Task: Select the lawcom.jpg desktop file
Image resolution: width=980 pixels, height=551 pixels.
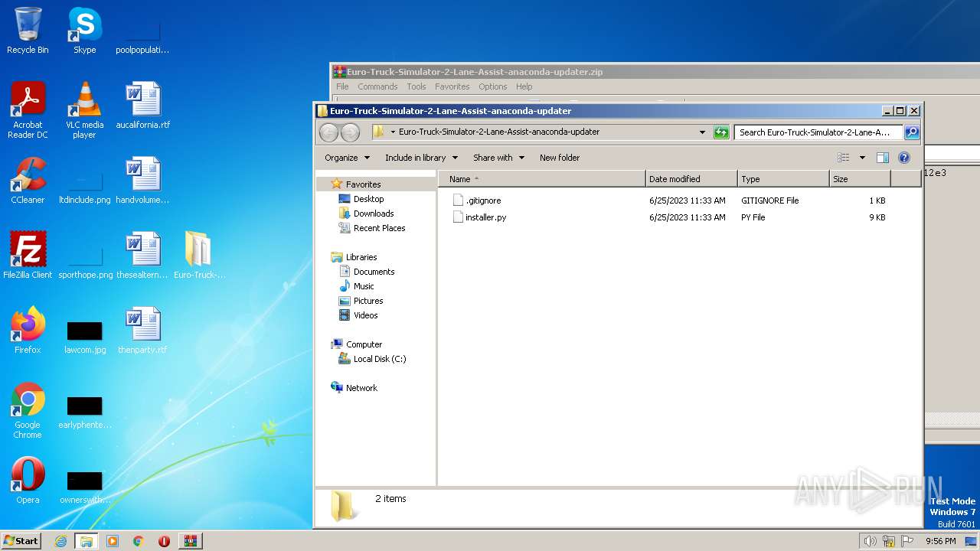Action: coord(84,337)
